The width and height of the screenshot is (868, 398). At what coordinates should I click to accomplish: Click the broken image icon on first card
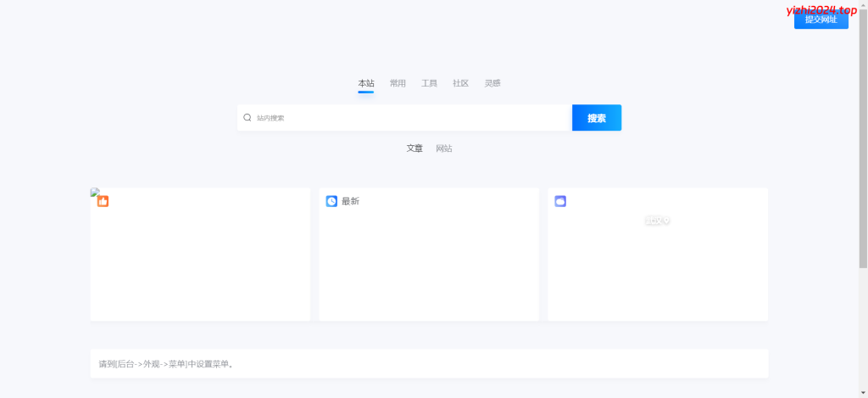click(95, 192)
